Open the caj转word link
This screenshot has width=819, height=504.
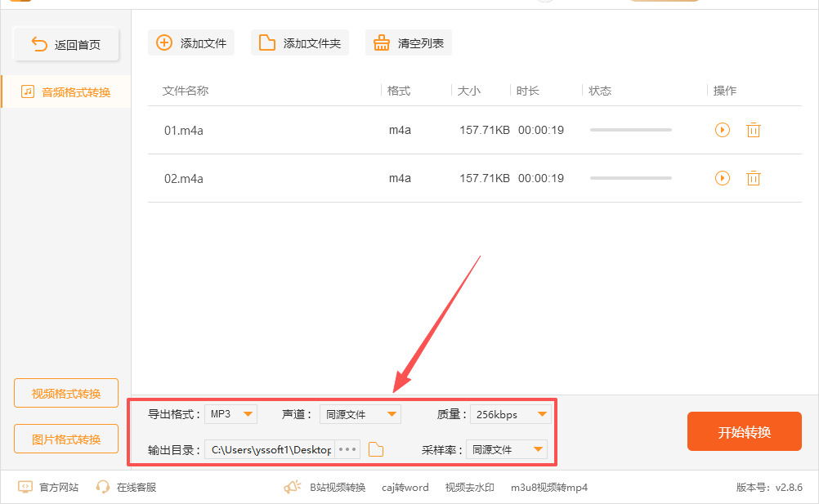[x=405, y=488]
